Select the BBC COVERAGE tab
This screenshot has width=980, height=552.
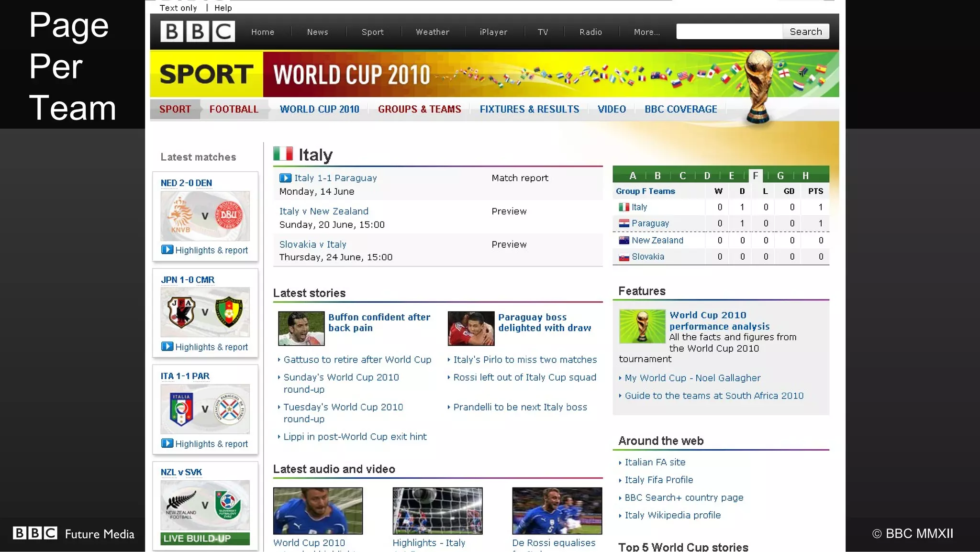680,109
